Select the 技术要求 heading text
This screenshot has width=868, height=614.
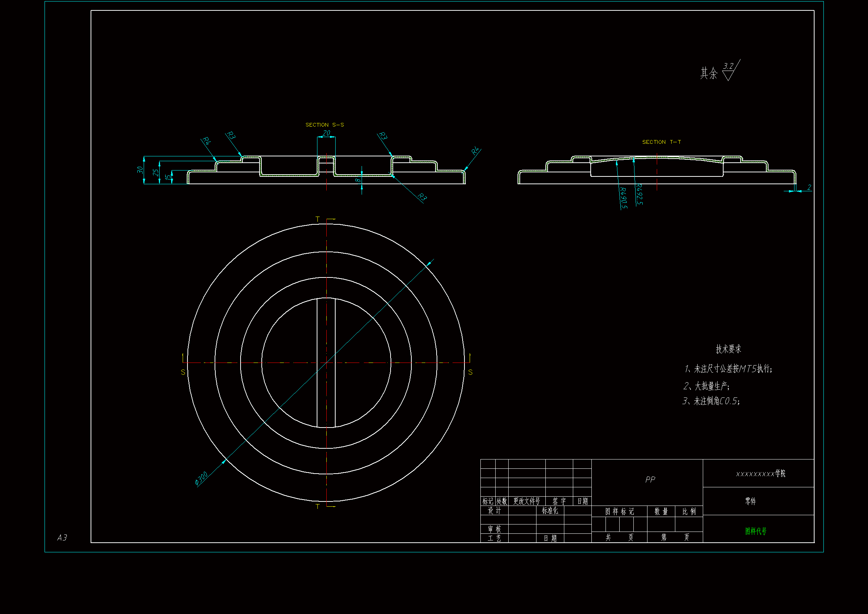[x=728, y=349]
